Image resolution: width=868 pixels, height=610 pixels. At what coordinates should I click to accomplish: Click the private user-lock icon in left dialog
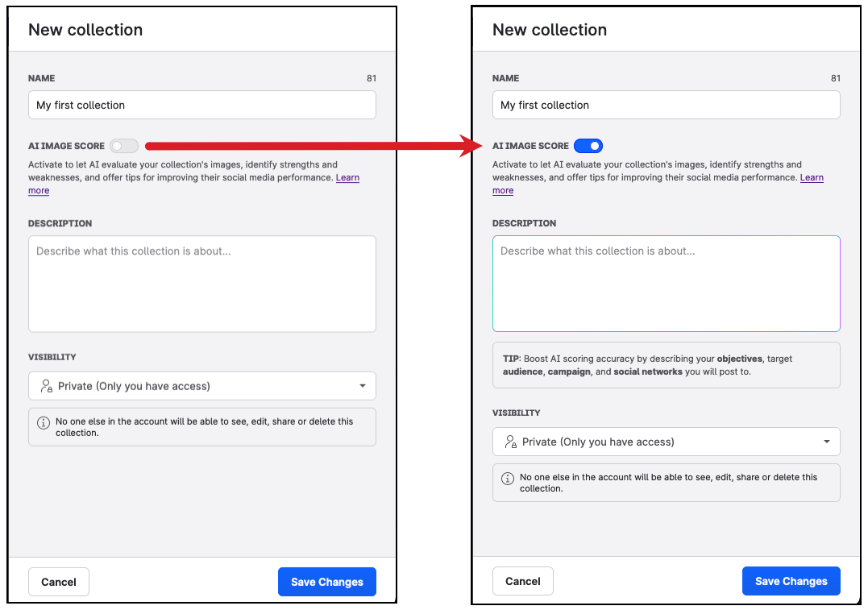coord(47,386)
